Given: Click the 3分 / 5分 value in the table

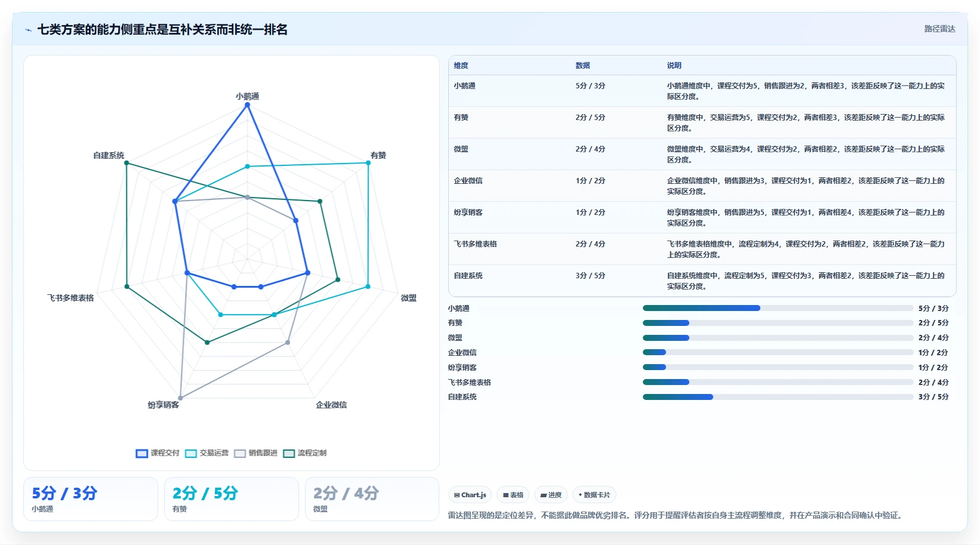Looking at the screenshot, I should pyautogui.click(x=590, y=276).
